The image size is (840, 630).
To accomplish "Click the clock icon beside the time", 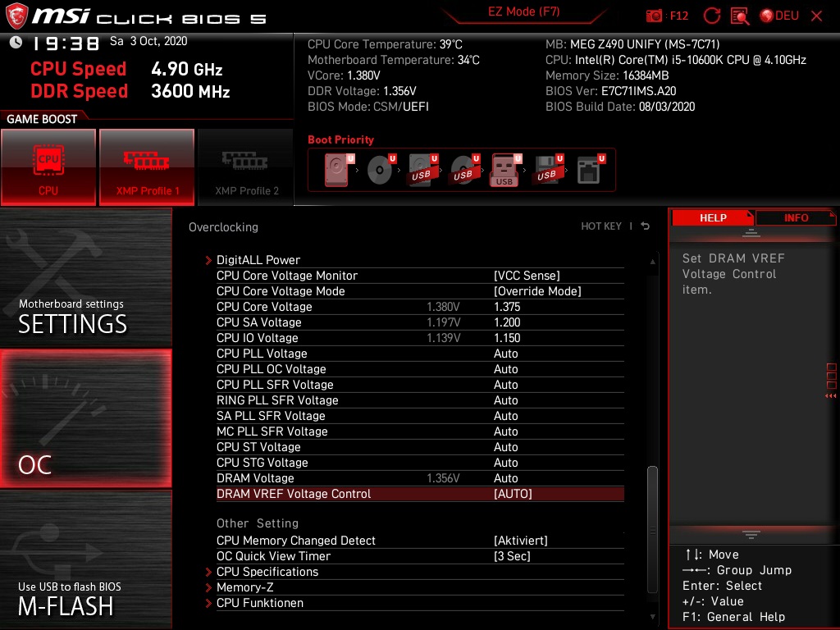I will click(16, 43).
